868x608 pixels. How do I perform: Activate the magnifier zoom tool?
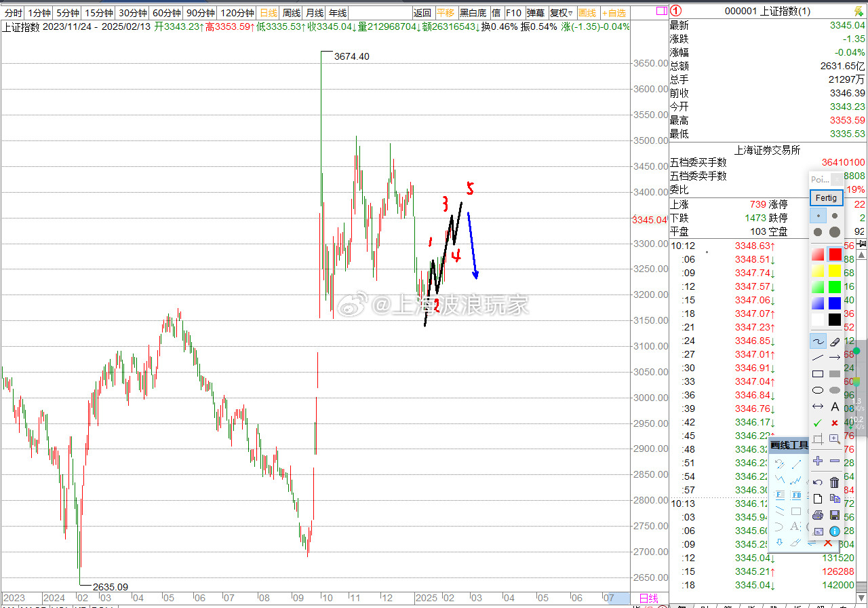click(x=835, y=438)
